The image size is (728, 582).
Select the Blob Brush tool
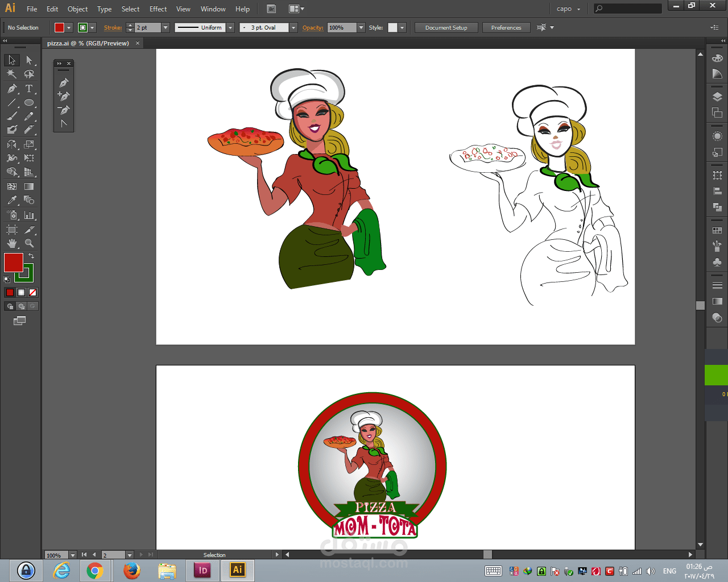pyautogui.click(x=12, y=130)
